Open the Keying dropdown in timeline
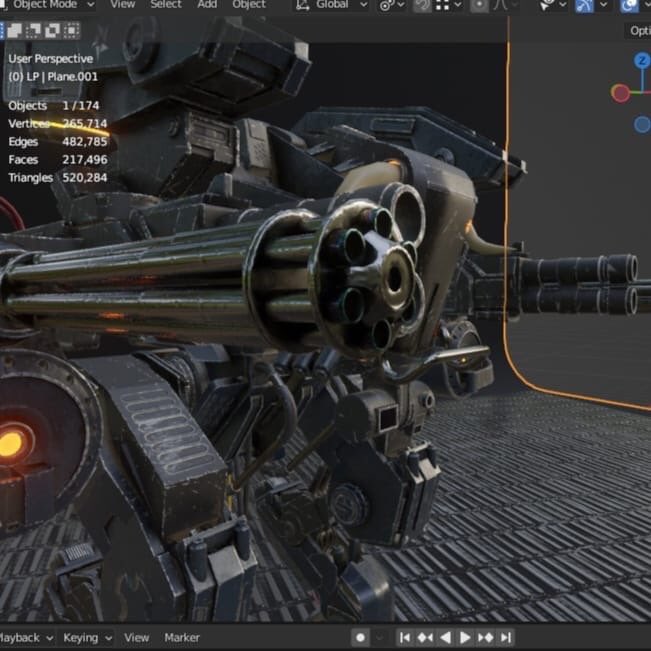Screen dimensions: 651x651 click(x=88, y=637)
